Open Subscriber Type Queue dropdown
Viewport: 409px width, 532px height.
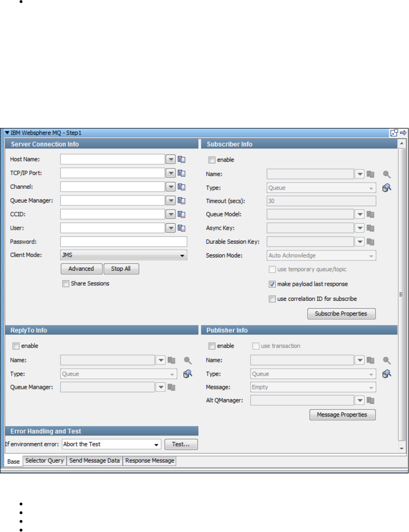[321, 188]
